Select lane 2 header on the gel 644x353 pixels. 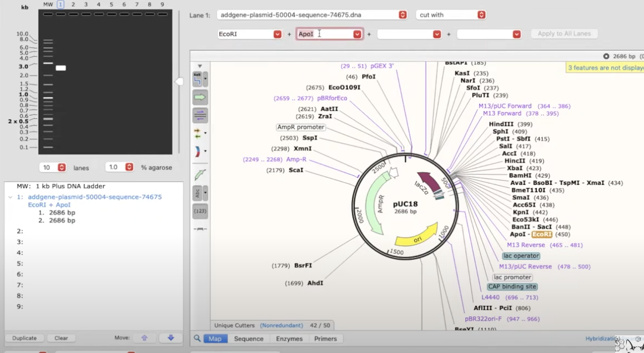[73, 4]
